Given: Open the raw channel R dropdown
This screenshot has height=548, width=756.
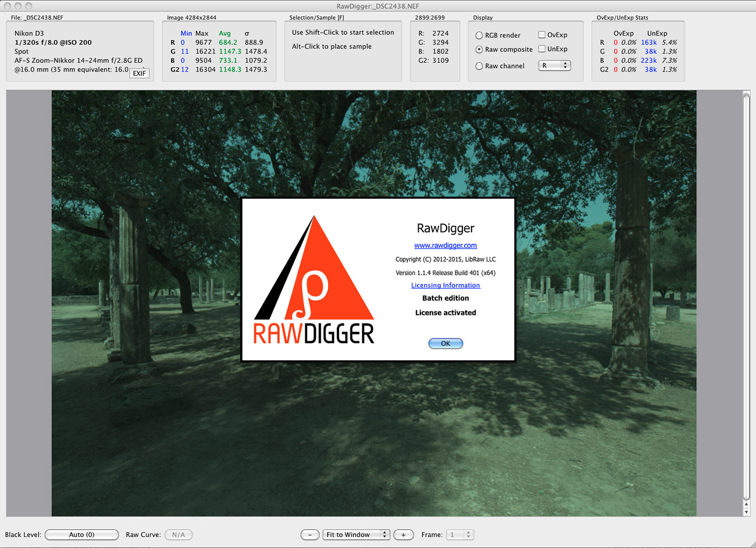Looking at the screenshot, I should 554,66.
